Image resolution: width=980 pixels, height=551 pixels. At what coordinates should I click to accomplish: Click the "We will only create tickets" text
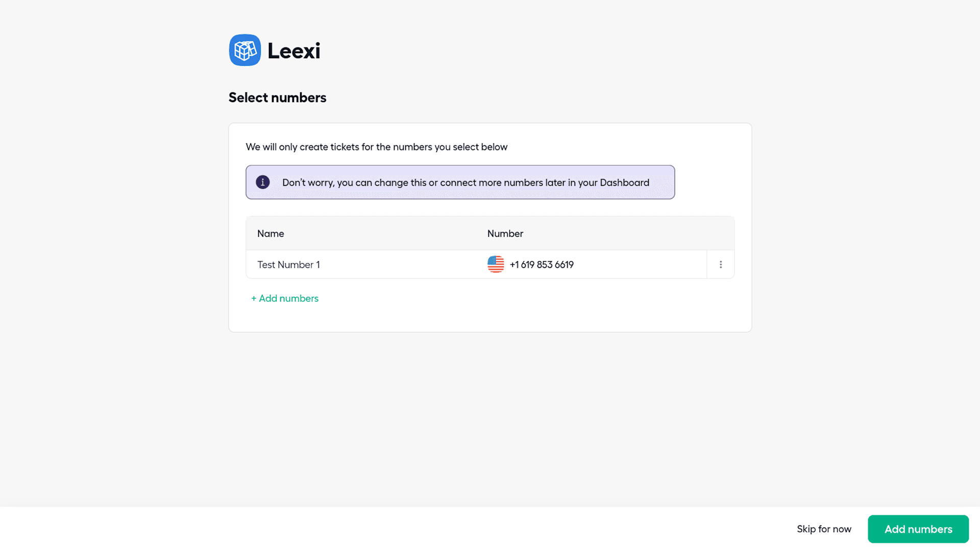376,147
